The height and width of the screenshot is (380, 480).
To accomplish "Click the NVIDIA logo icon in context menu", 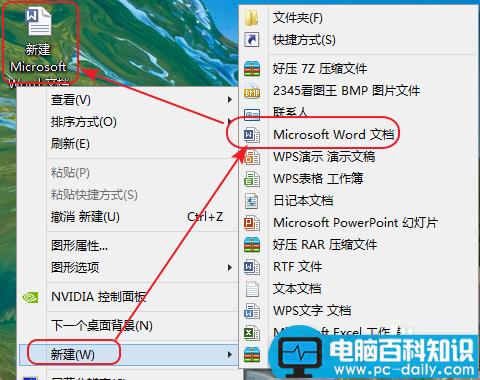I will 30,297.
